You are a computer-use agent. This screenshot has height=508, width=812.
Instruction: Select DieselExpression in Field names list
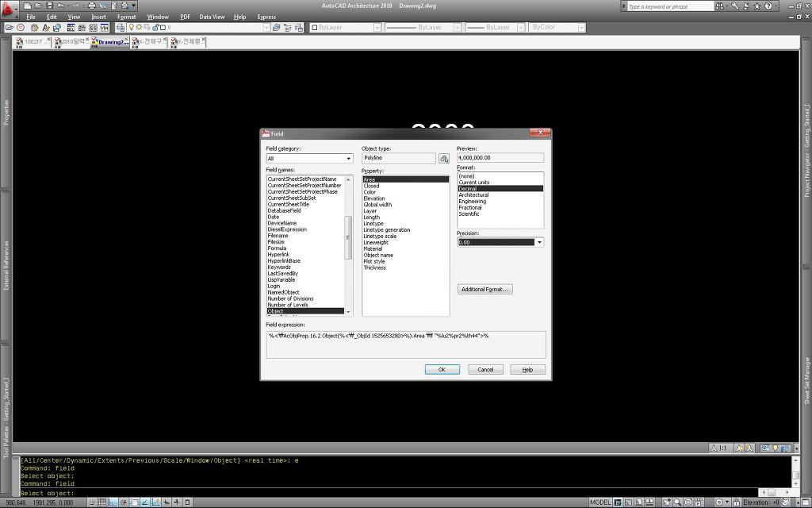click(287, 229)
